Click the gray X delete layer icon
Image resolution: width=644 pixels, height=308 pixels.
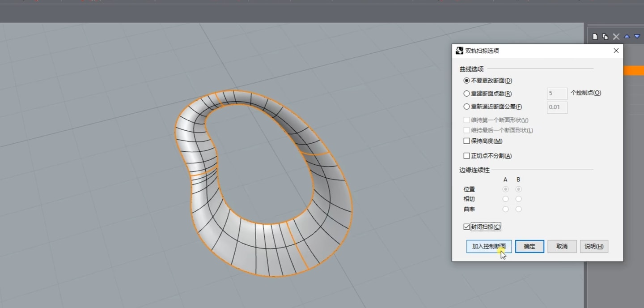(616, 37)
